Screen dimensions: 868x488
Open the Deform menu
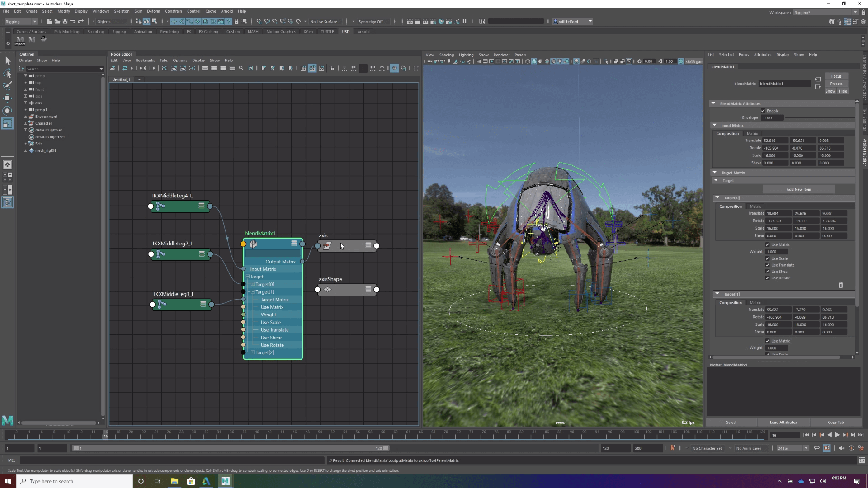(153, 11)
